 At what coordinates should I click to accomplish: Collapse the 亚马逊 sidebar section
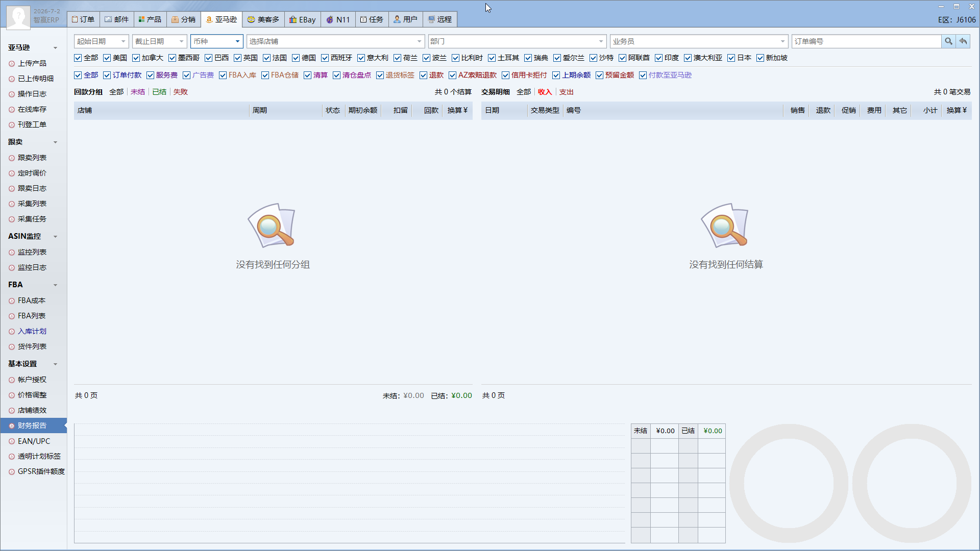tap(55, 48)
